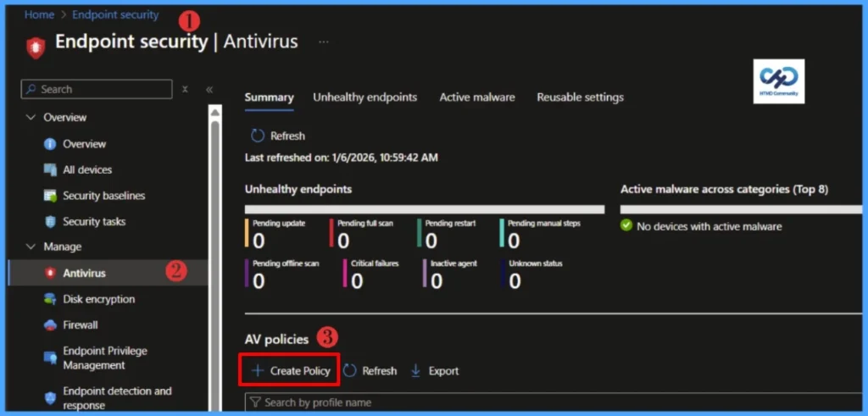
Task: Select Antivirus in sidebar
Action: click(108, 274)
